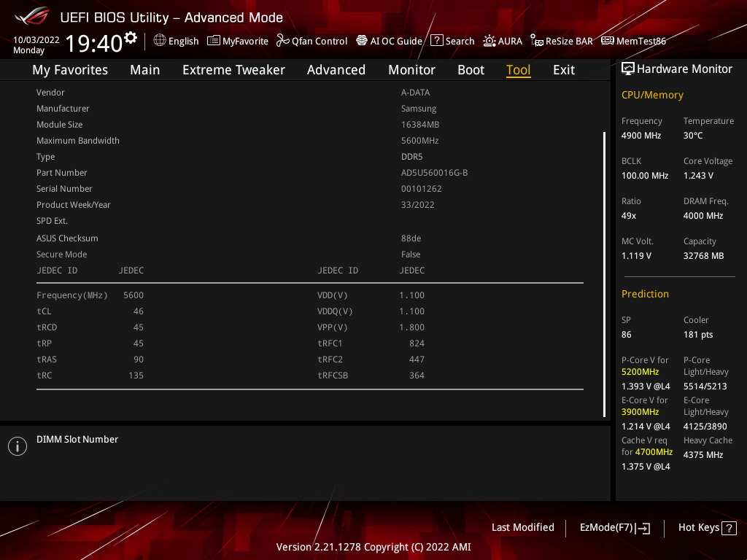
Task: Open the Exit tab
Action: [x=564, y=70]
